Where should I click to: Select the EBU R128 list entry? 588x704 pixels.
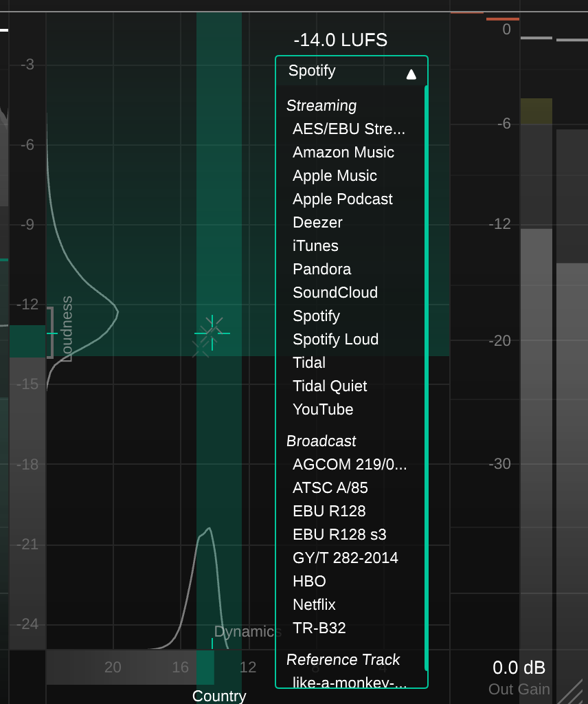[329, 511]
